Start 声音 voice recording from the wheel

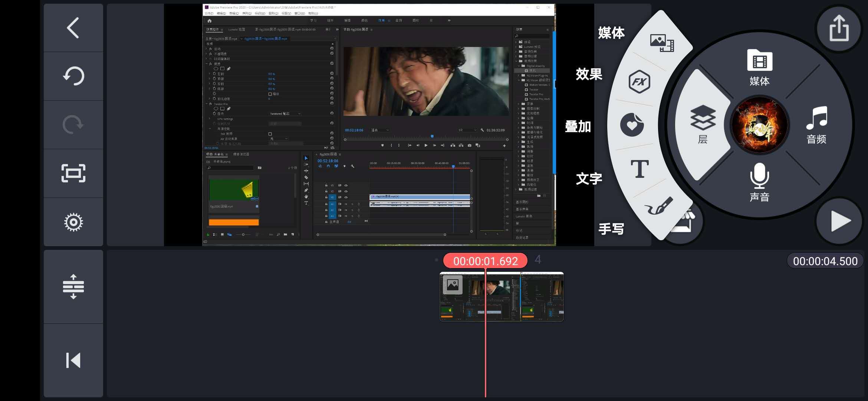[x=759, y=182]
